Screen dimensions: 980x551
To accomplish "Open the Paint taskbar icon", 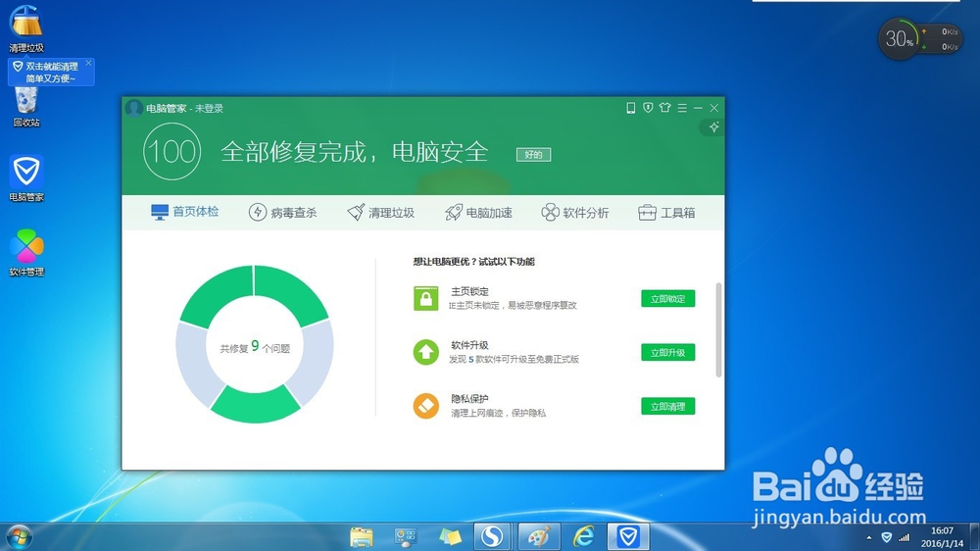I will coord(539,536).
